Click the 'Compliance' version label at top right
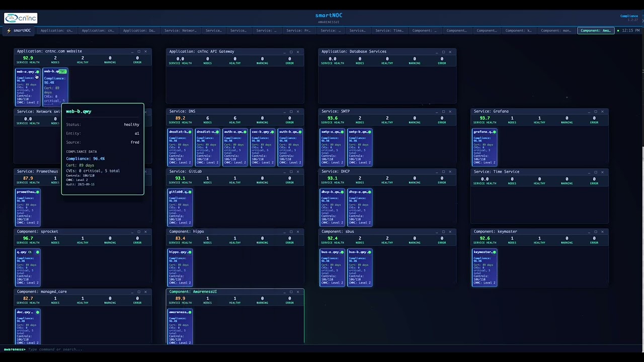The image size is (644, 362). click(629, 16)
